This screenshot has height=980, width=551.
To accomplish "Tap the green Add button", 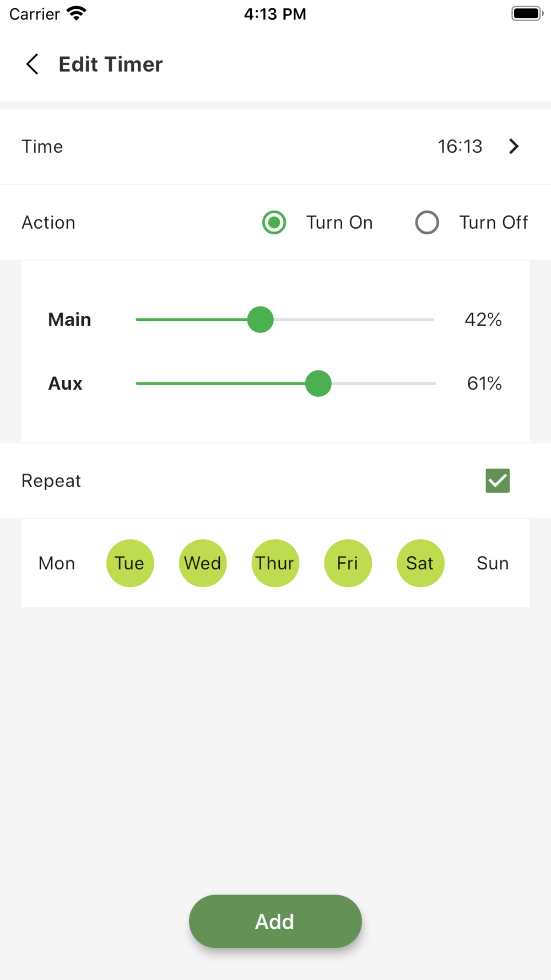I will coord(275,922).
